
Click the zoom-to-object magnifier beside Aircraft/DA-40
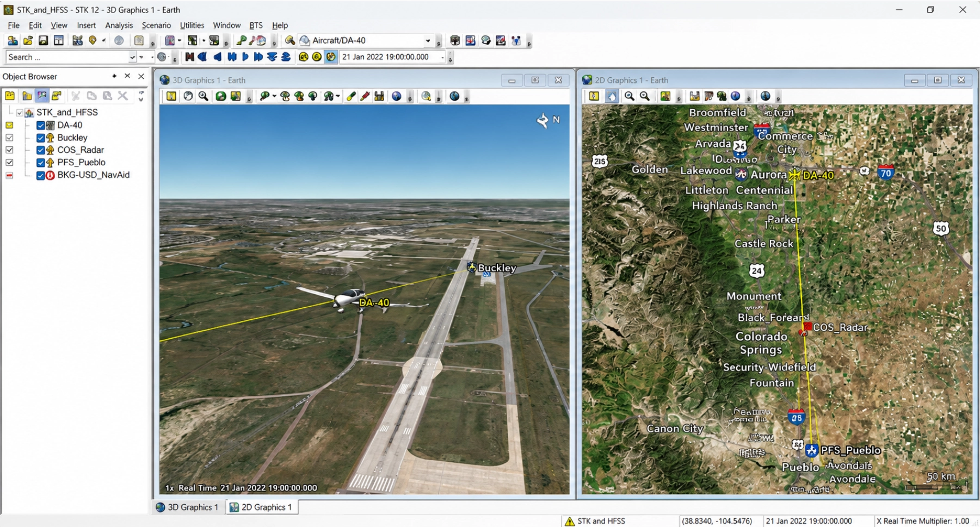(x=290, y=40)
